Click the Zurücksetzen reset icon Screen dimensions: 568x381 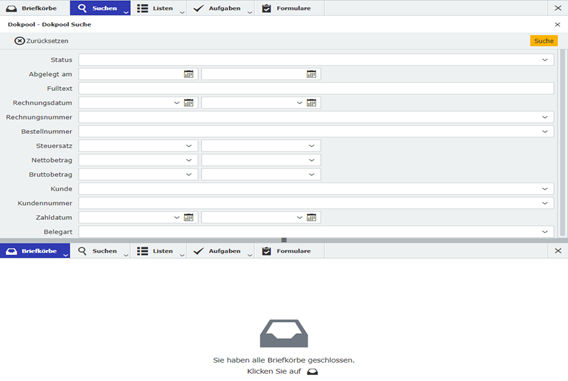pos(19,41)
